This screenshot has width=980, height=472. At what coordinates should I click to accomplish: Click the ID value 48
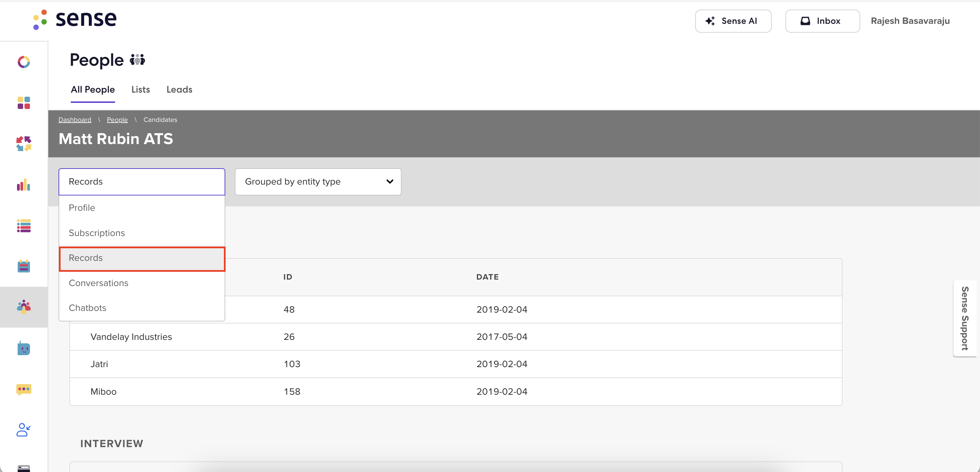pos(289,310)
